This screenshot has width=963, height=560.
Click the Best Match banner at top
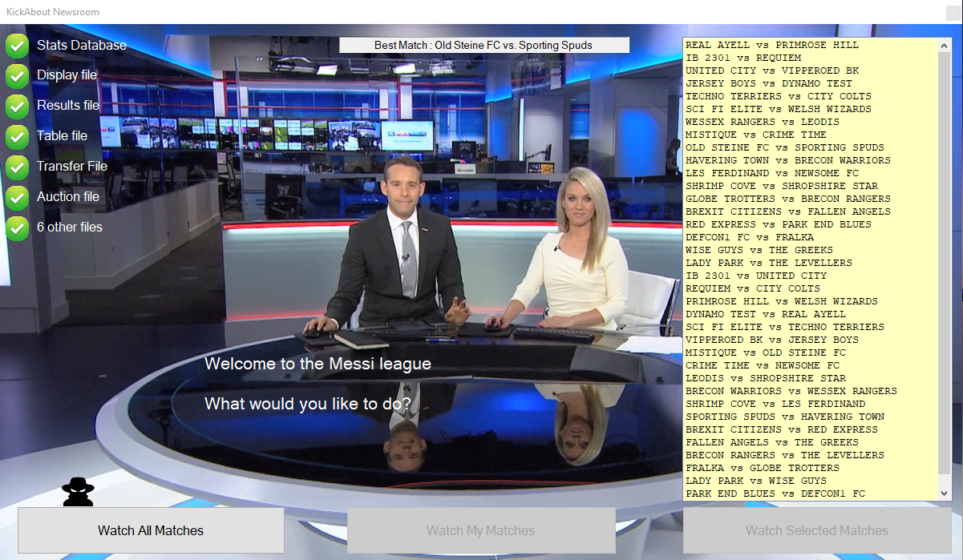[x=484, y=46]
